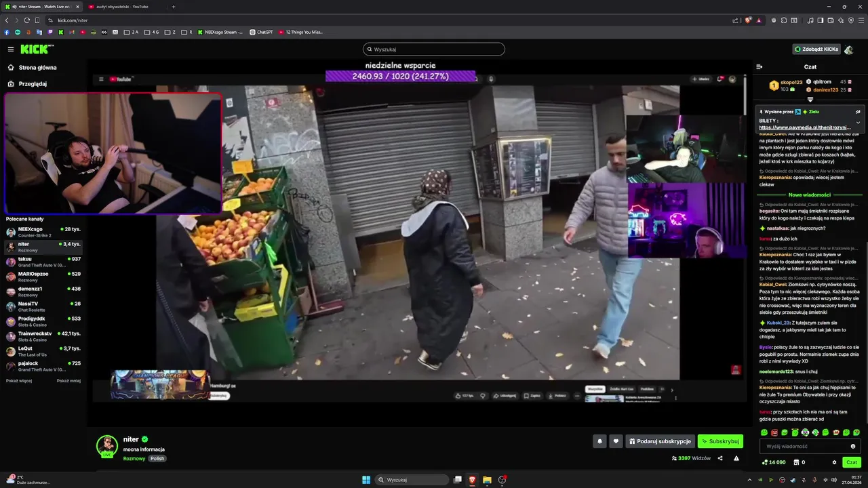Click the Polish language tag
The height and width of the screenshot is (488, 868).
(157, 459)
